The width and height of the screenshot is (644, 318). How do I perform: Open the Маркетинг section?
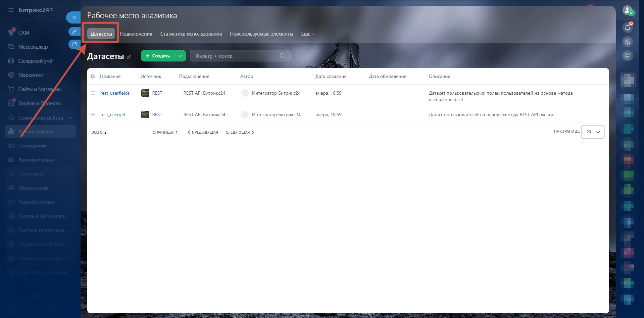(31, 75)
